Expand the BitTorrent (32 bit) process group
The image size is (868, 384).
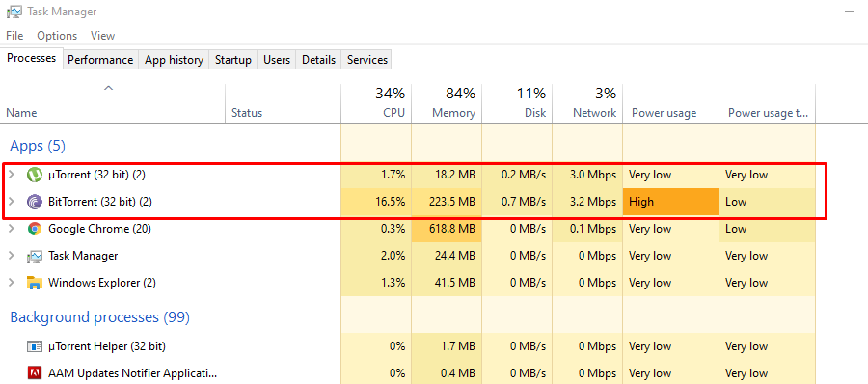12,202
